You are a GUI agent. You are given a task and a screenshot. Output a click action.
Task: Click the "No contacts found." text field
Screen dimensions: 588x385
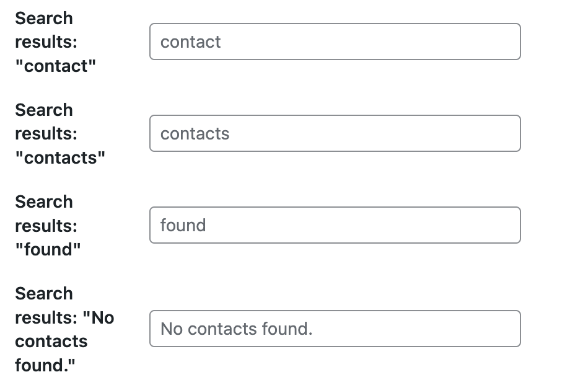(x=335, y=329)
